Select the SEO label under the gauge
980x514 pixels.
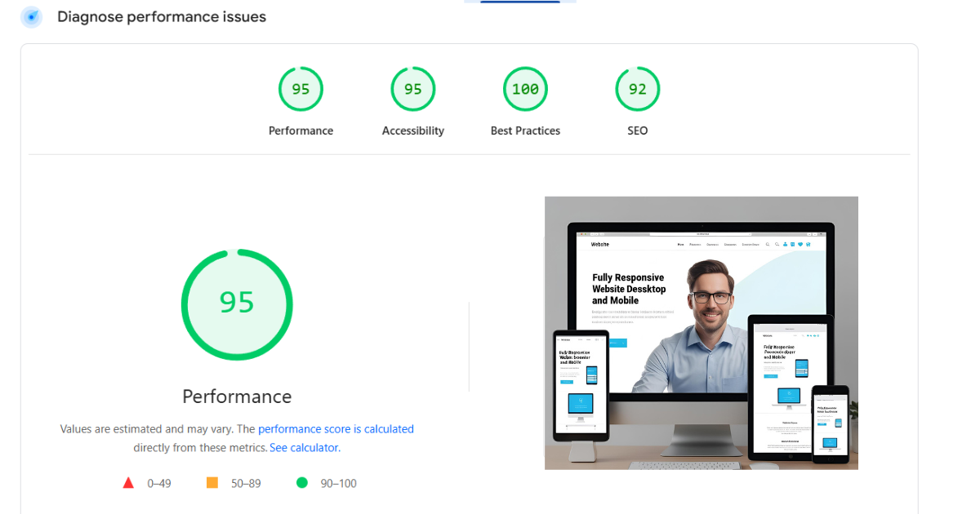click(637, 131)
